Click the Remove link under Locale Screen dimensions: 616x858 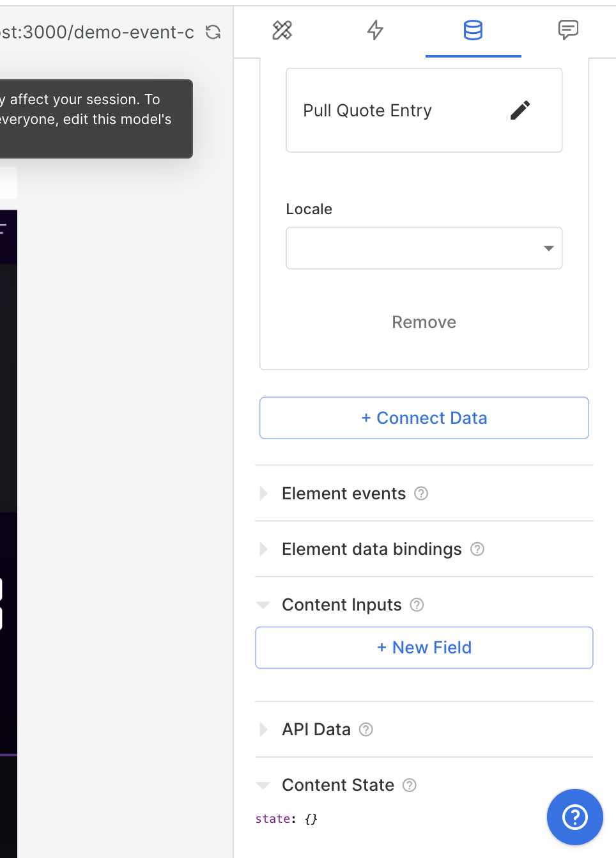[424, 322]
